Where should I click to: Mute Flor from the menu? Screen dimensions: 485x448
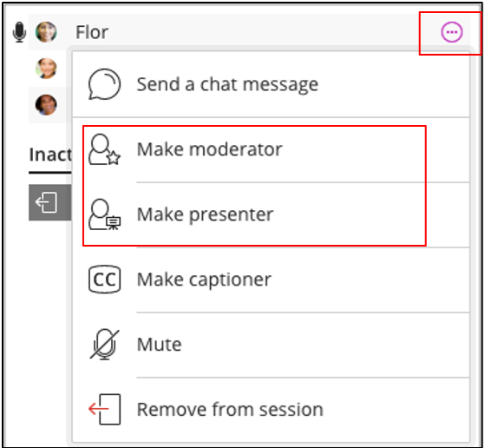271,345
